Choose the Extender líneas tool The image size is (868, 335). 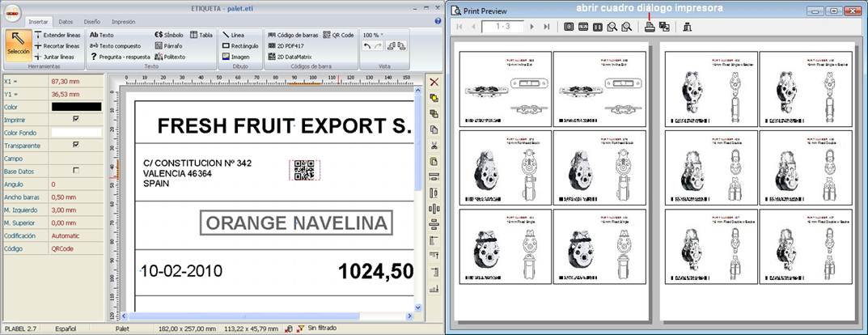57,35
